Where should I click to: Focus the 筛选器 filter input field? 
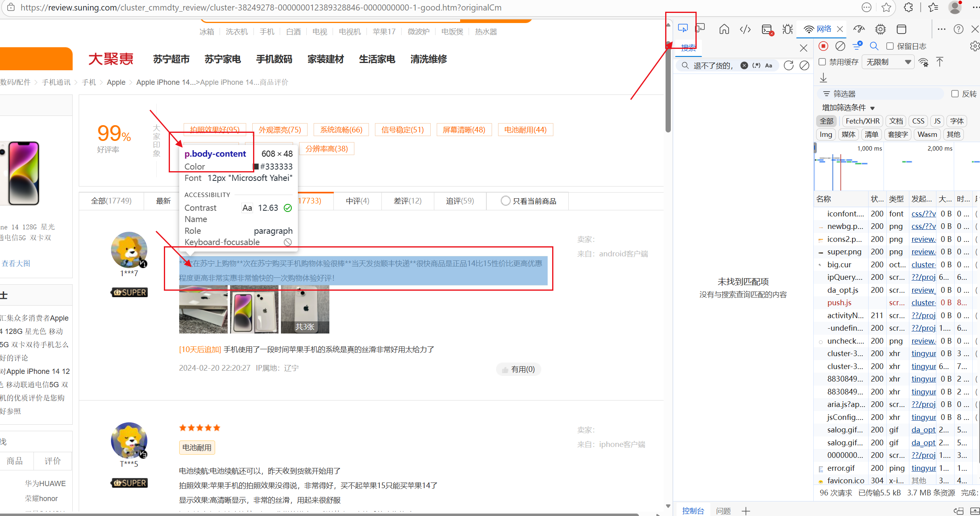pos(881,94)
